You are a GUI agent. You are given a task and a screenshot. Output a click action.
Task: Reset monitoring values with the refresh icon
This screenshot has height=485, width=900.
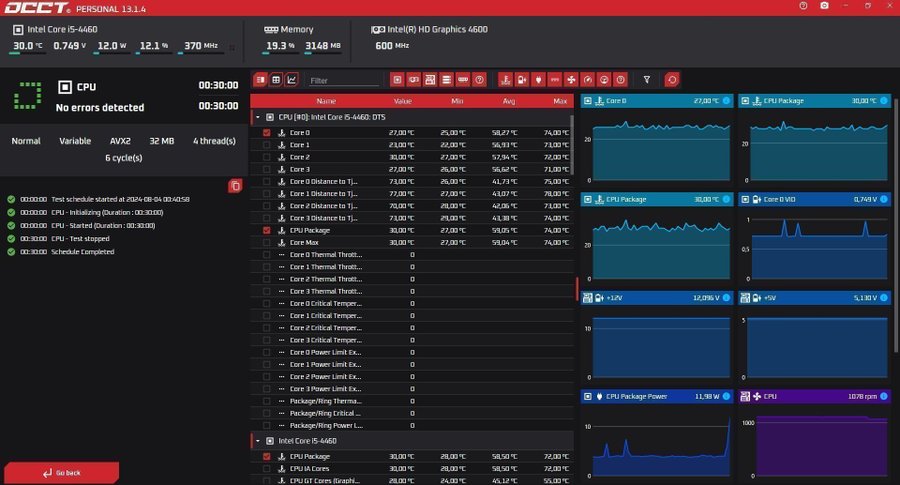pos(672,79)
